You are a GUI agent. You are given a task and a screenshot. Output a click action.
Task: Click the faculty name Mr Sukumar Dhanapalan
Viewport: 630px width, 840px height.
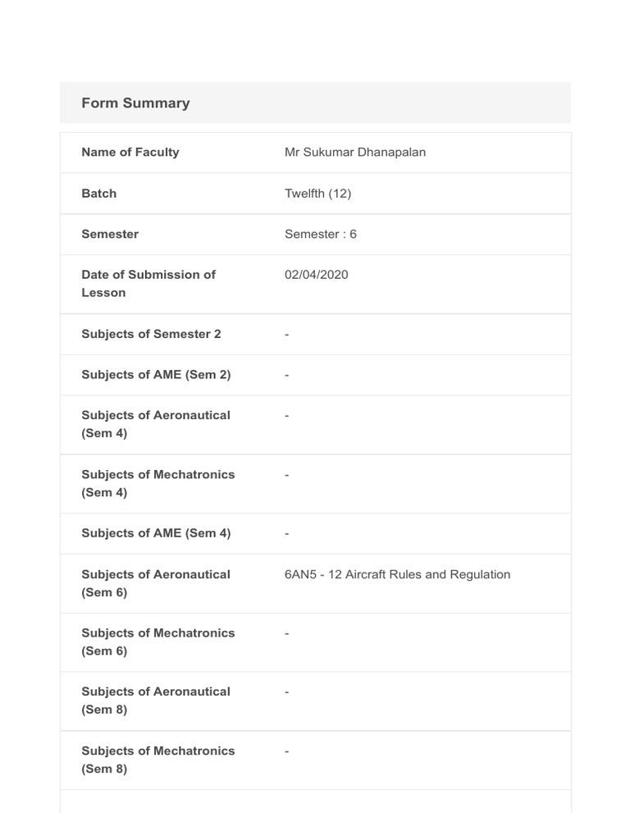click(x=354, y=152)
